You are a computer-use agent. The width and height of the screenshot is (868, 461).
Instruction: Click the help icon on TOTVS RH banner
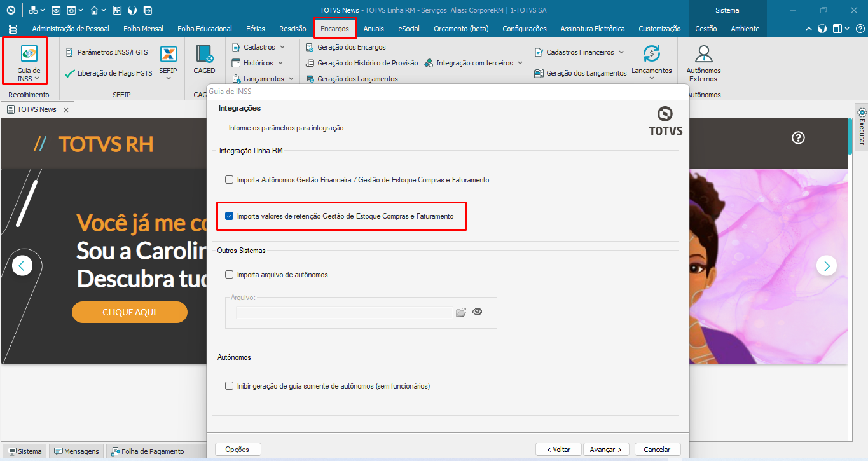[x=799, y=137]
